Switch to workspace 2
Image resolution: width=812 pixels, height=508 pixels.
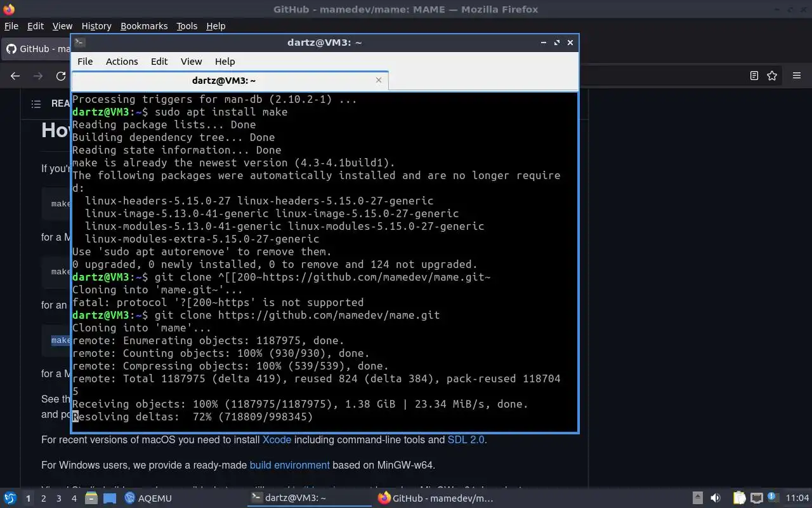click(x=43, y=498)
